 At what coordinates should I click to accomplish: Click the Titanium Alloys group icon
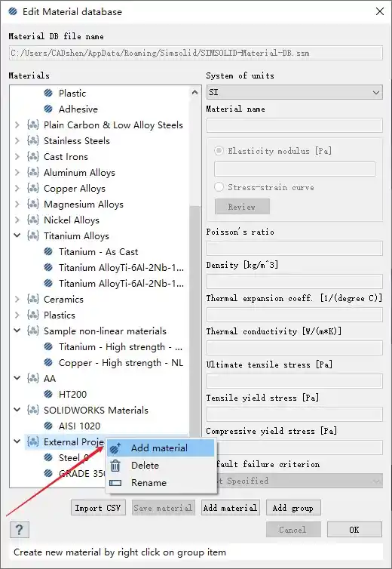33,236
